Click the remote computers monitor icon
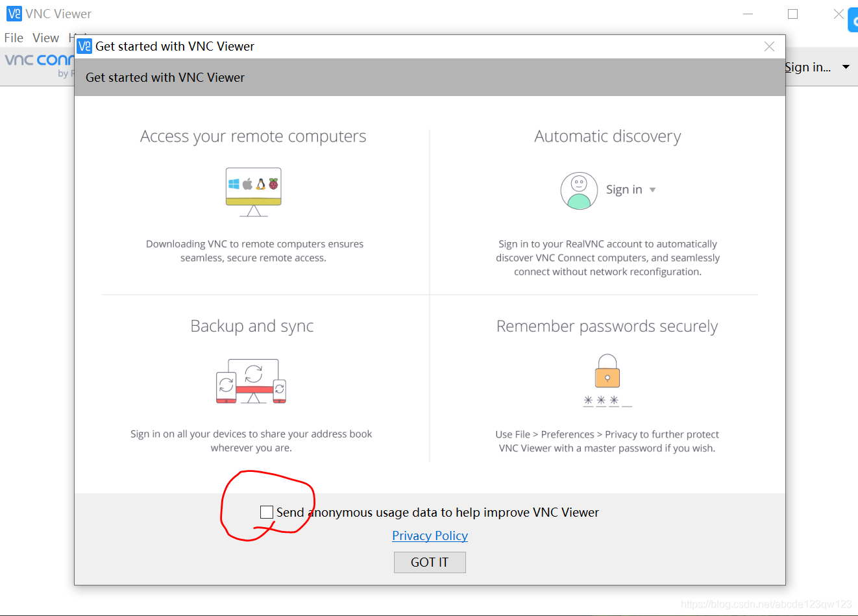 (254, 192)
